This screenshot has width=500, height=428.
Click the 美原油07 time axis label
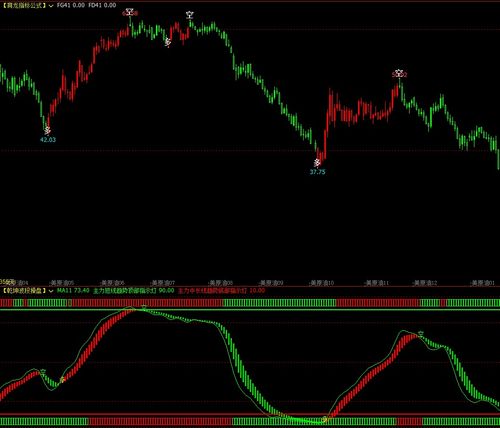pos(163,283)
